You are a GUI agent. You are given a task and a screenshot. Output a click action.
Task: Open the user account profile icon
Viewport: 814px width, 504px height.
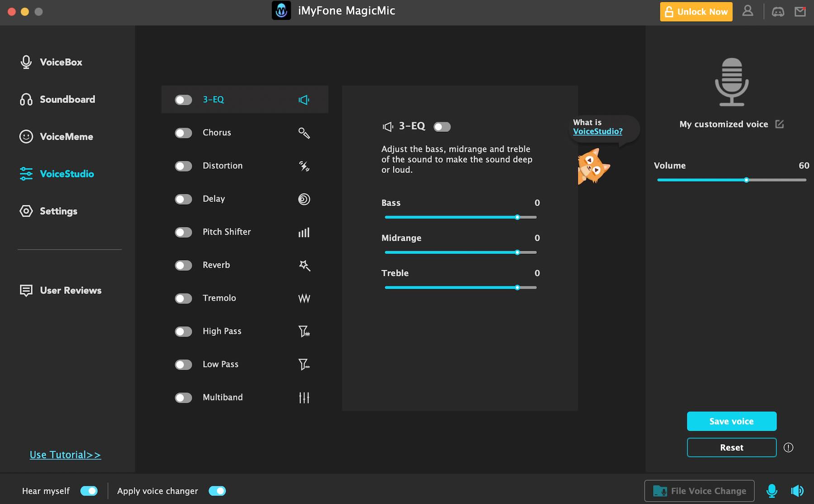pyautogui.click(x=748, y=11)
